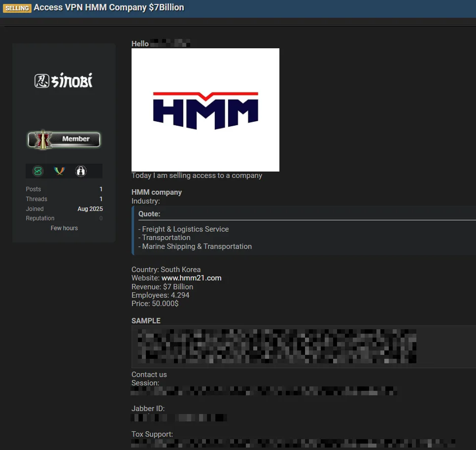
Task: Click the Reputation score value
Action: (101, 218)
